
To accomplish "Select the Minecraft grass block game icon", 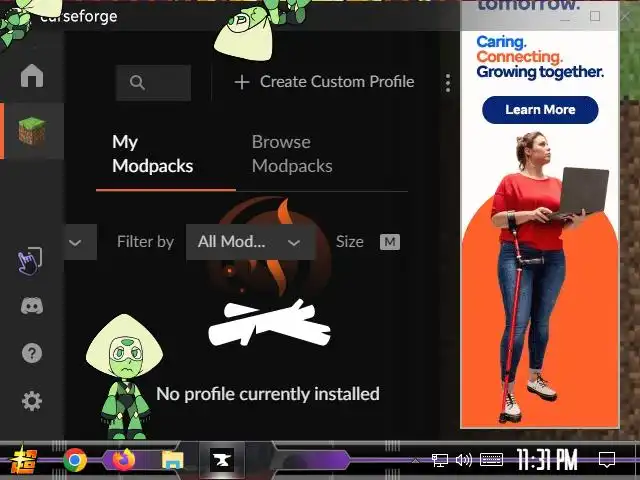I will 32,131.
